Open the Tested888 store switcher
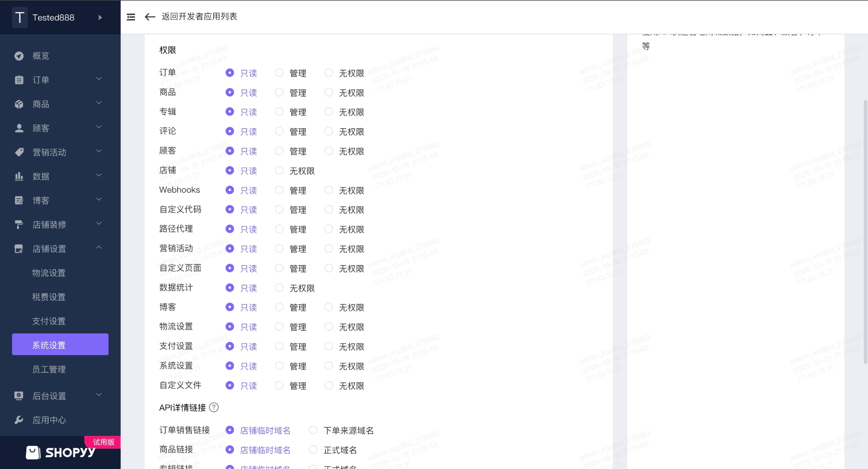Viewport: 868px width, 469px height. pyautogui.click(x=59, y=17)
